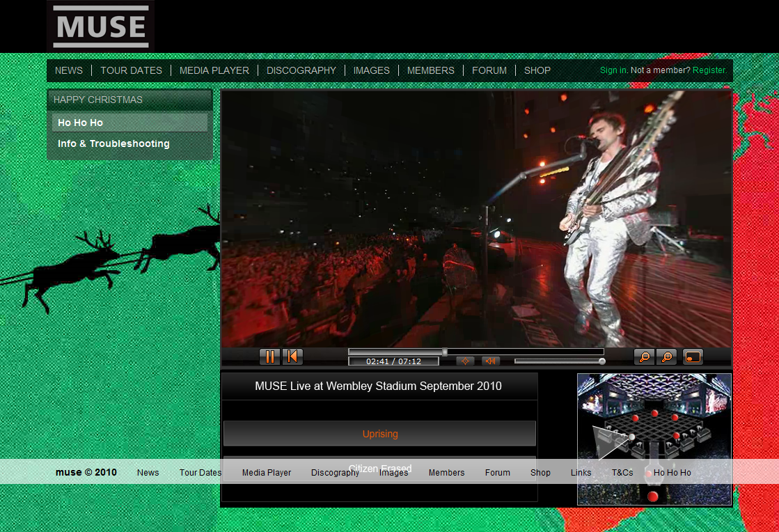Open SHOP in the top navigation
The height and width of the screenshot is (532, 779).
point(537,70)
